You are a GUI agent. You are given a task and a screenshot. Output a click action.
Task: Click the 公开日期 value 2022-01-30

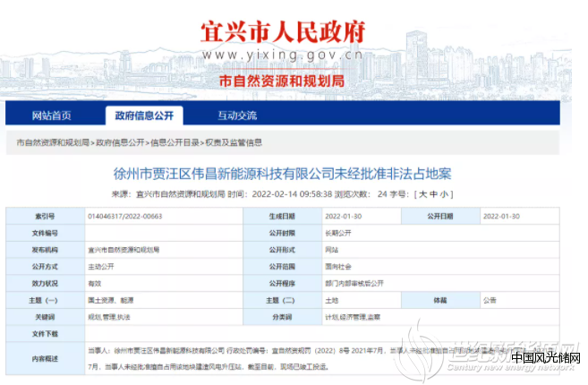pyautogui.click(x=501, y=216)
